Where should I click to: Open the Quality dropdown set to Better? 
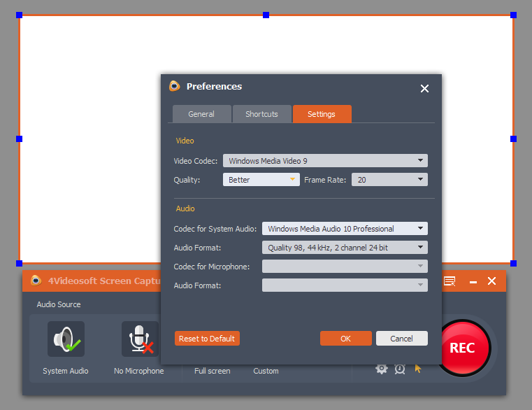pos(261,180)
